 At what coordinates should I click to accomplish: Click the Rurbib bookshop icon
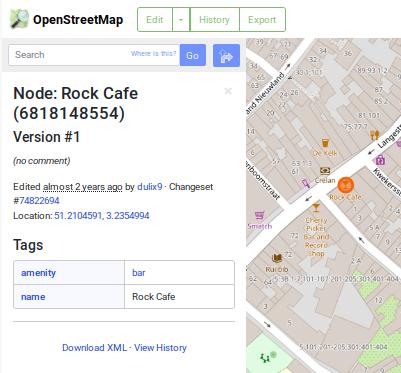277,258
